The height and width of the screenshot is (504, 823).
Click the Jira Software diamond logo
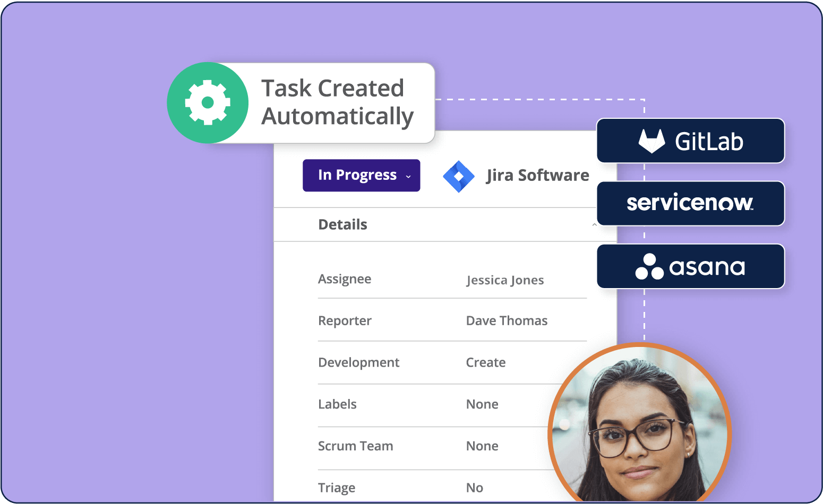[x=459, y=176]
